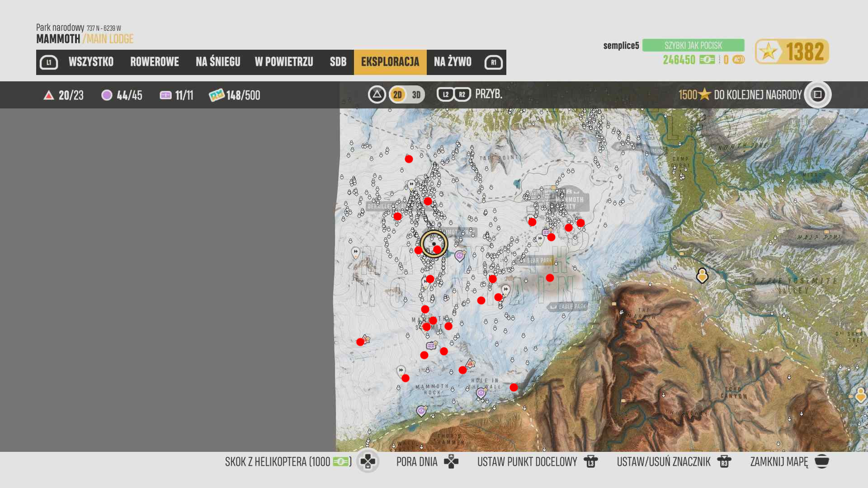868x488 pixels.
Task: Click the red triangle counter icon
Action: click(x=49, y=95)
